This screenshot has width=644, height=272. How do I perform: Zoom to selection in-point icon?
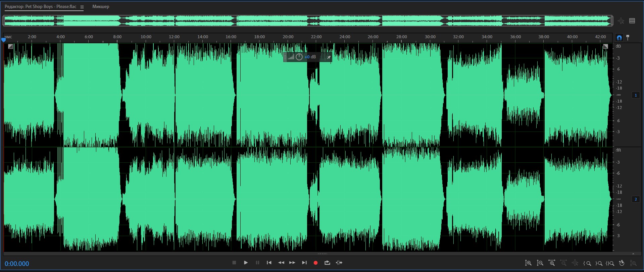coord(587,263)
